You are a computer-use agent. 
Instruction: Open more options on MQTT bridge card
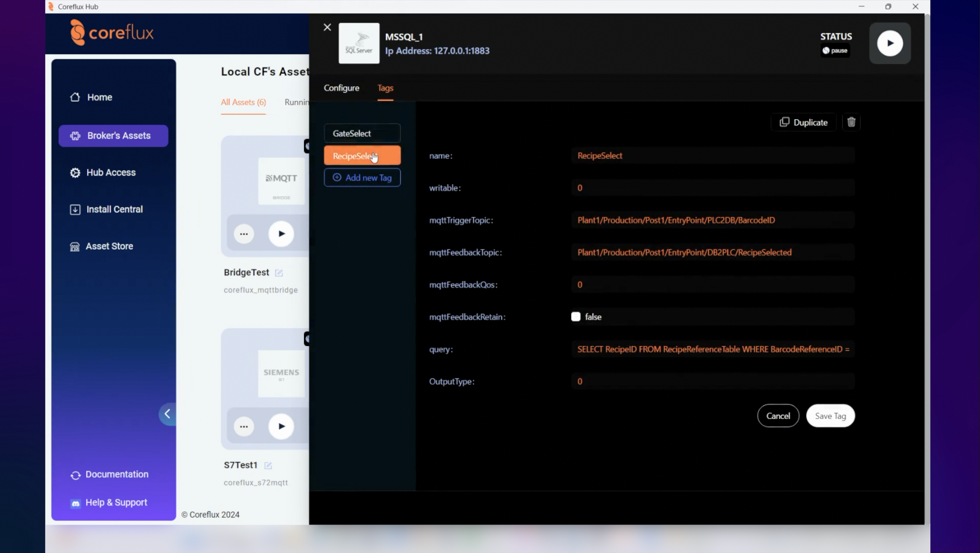(244, 234)
